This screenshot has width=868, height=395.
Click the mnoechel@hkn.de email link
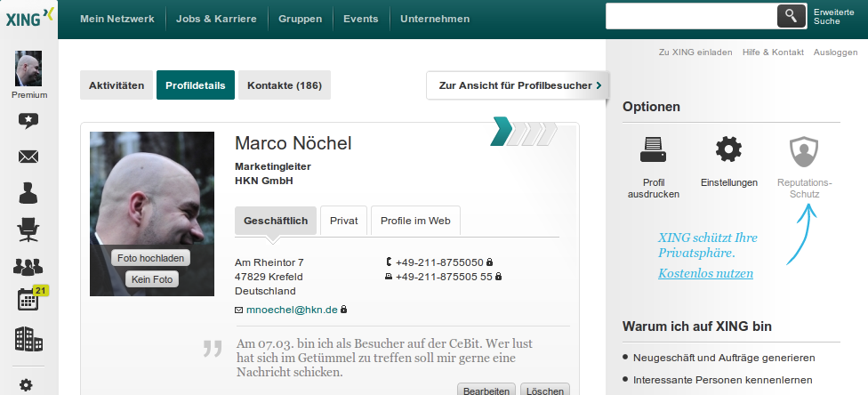coord(292,310)
